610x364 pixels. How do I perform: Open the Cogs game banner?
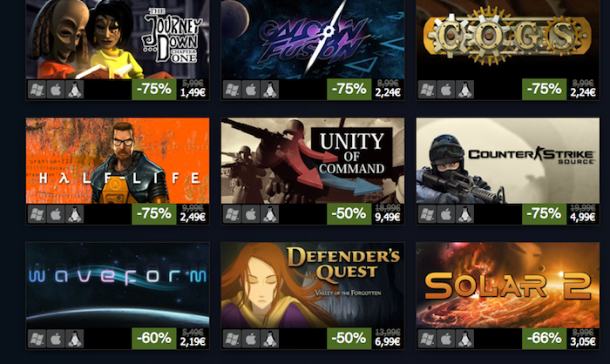[x=508, y=39]
